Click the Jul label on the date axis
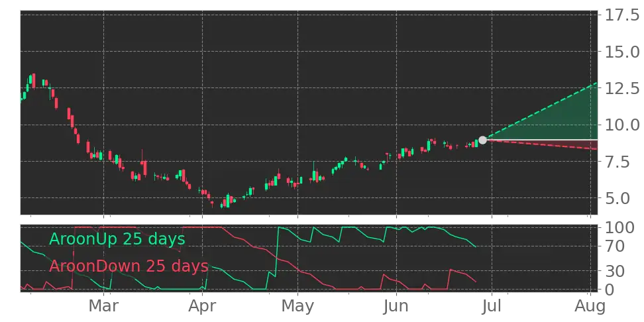The height and width of the screenshot is (322, 644). click(x=492, y=306)
